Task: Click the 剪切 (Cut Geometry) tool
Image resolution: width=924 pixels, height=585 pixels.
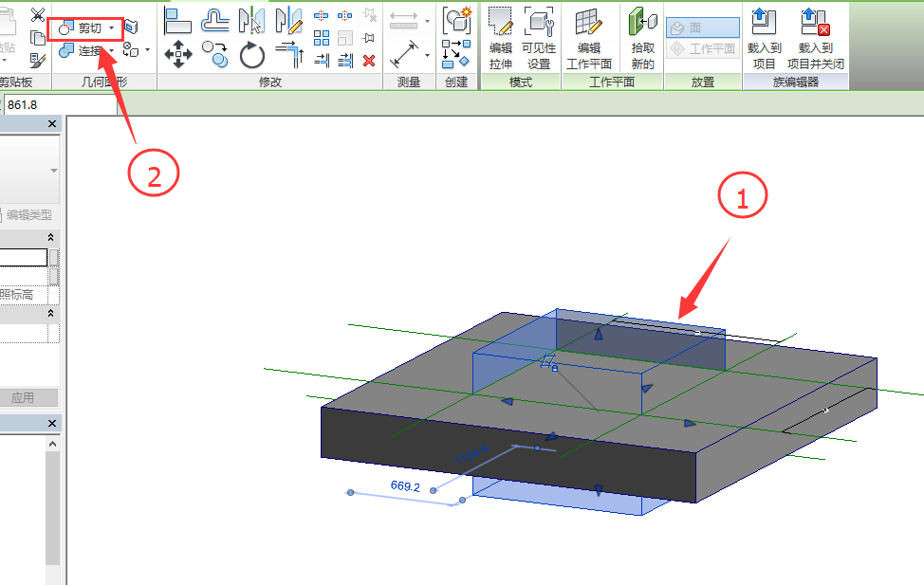Action: tap(80, 27)
